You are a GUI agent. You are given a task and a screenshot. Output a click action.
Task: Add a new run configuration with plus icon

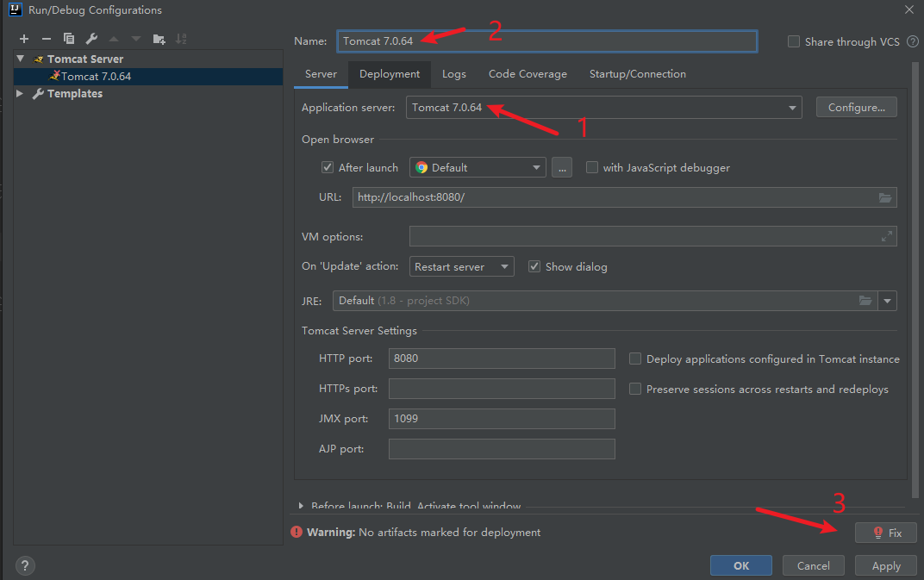click(x=23, y=39)
